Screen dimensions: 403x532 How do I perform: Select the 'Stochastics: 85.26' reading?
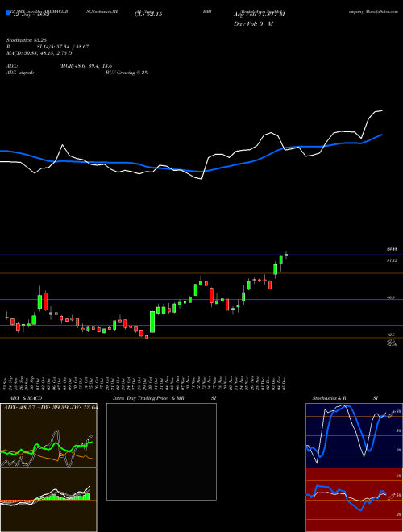click(26, 40)
